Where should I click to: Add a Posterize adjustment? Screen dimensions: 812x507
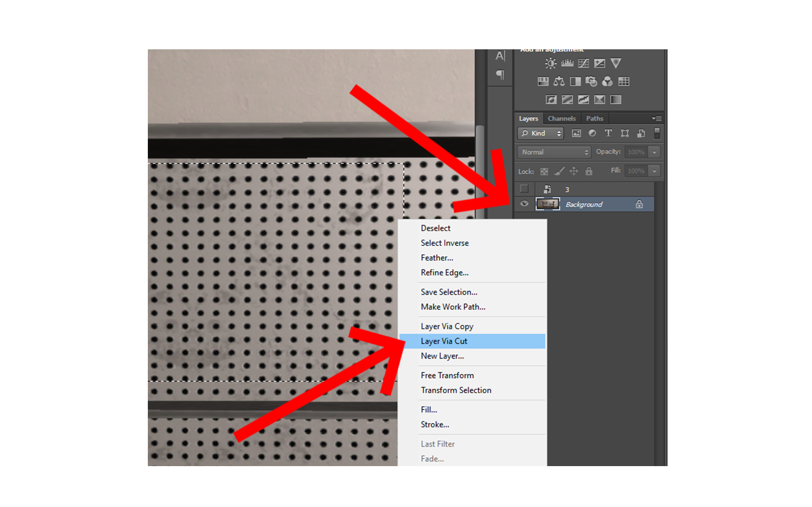click(x=567, y=100)
